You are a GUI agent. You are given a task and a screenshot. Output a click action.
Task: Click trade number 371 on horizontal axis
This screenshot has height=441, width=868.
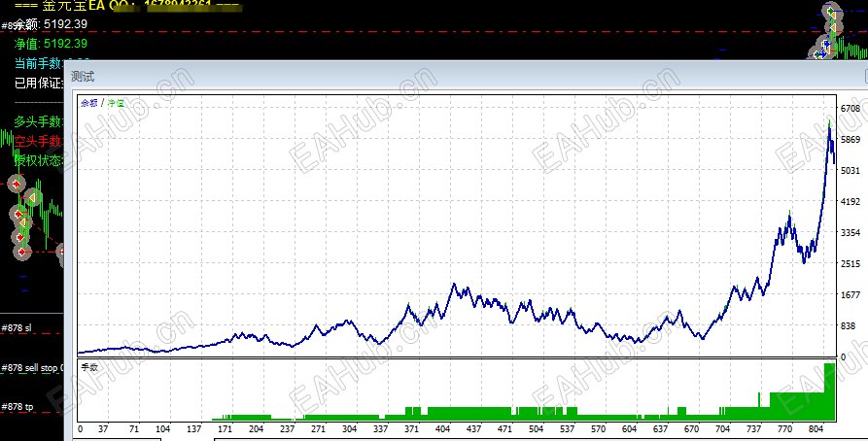[411, 428]
